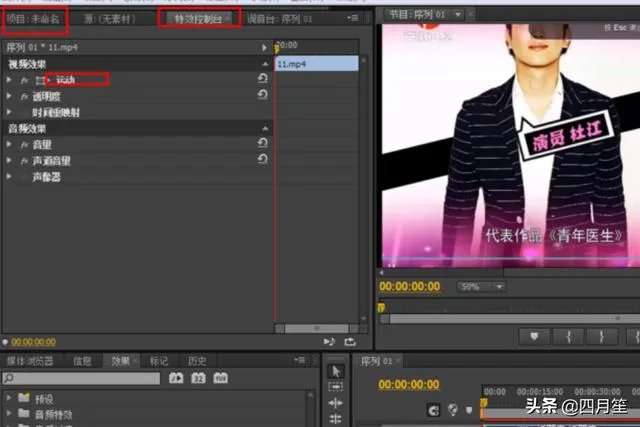Click the transform box icon beside 运动
The width and height of the screenshot is (640, 427).
pyautogui.click(x=40, y=80)
